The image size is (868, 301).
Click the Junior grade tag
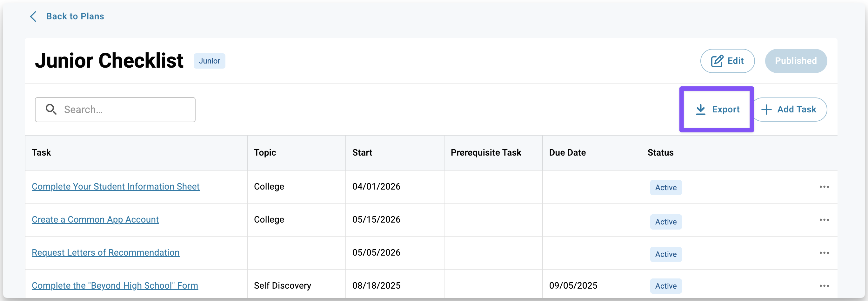pos(209,61)
